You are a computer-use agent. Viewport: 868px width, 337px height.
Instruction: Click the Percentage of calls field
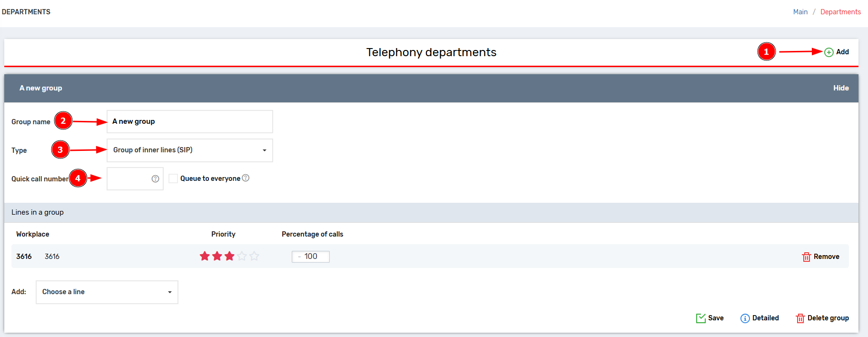click(311, 257)
